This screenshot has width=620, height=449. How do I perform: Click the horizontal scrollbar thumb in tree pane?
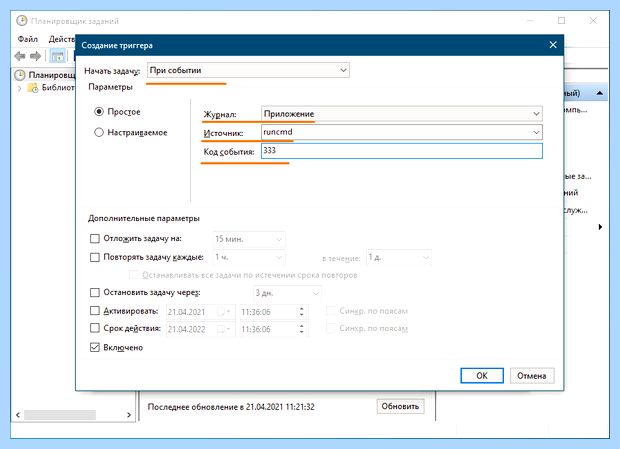(60, 415)
